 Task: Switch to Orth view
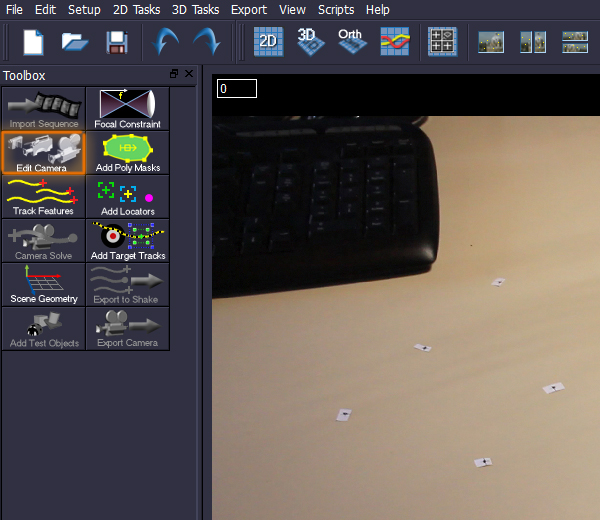pos(352,41)
